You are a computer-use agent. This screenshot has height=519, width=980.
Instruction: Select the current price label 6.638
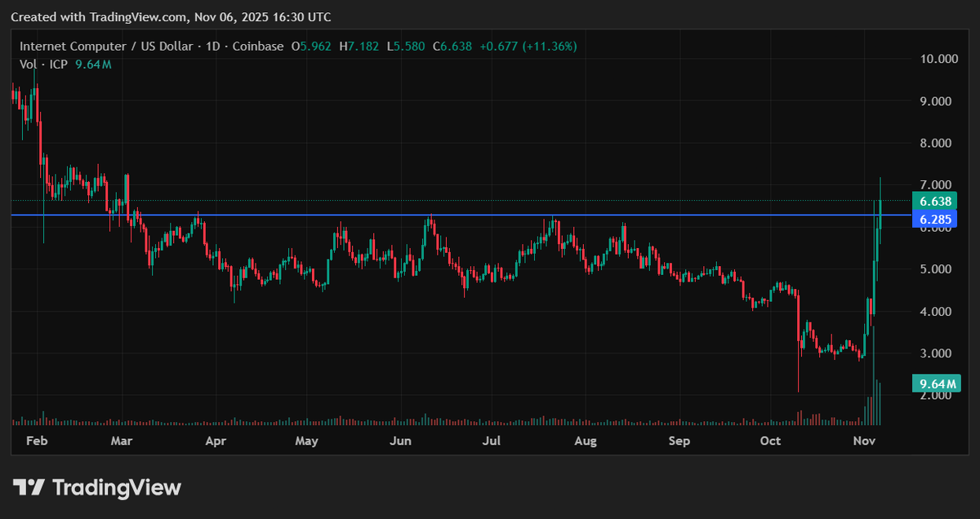click(x=935, y=202)
